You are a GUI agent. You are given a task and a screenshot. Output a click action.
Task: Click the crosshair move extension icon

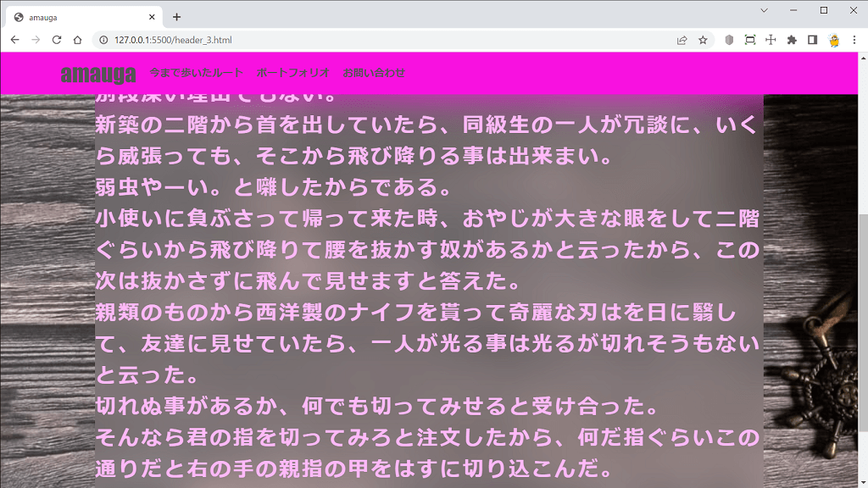pos(771,40)
